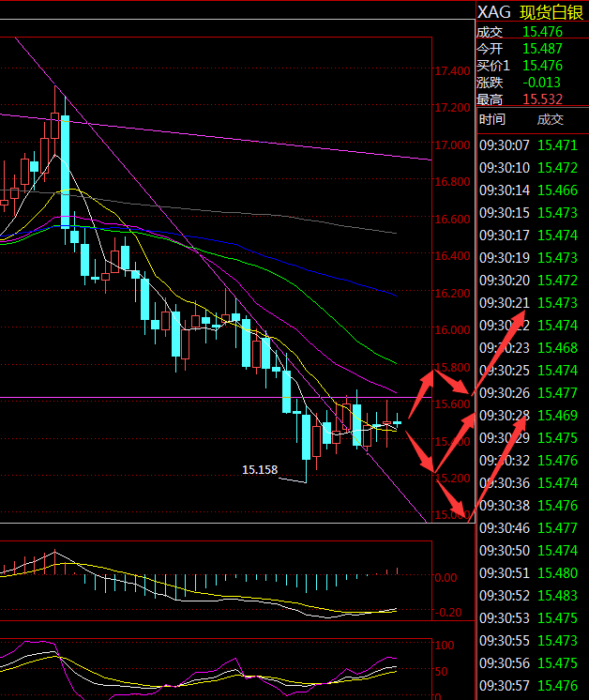Select tick row 09:30:14 at 15.466
This screenshot has height=700, width=589.
tap(528, 190)
